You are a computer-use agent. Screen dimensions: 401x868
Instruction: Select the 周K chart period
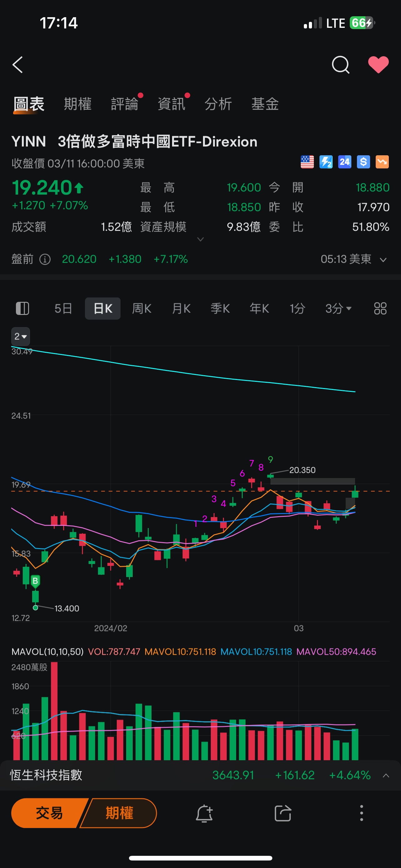(x=142, y=308)
